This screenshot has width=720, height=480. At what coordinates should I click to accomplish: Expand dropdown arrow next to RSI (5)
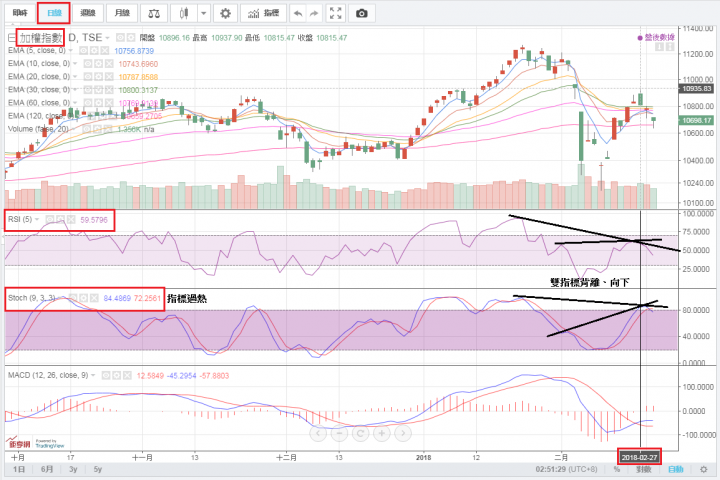tap(37, 220)
